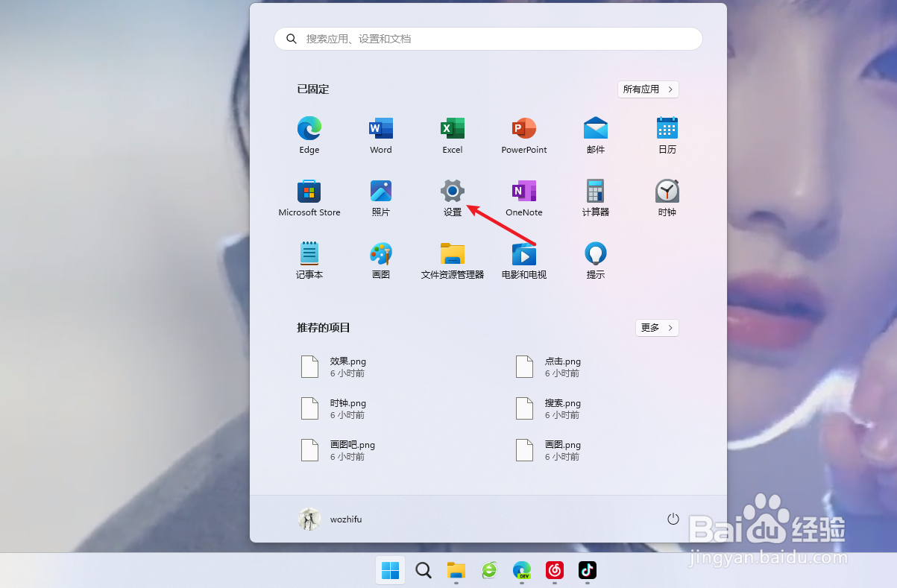Image resolution: width=897 pixels, height=588 pixels.
Task: Open Excel from pinned apps
Action: point(452,135)
